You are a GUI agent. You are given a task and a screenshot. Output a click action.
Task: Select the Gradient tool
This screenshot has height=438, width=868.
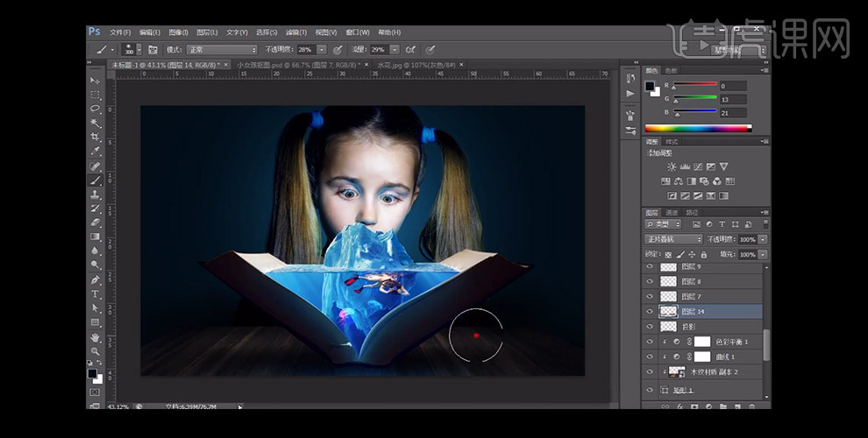click(x=96, y=237)
